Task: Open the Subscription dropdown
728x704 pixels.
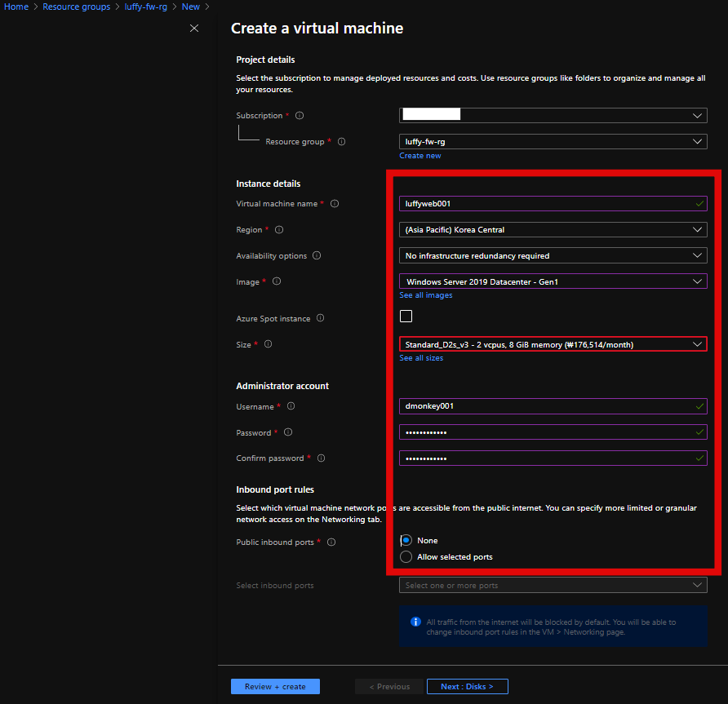Action: [553, 116]
